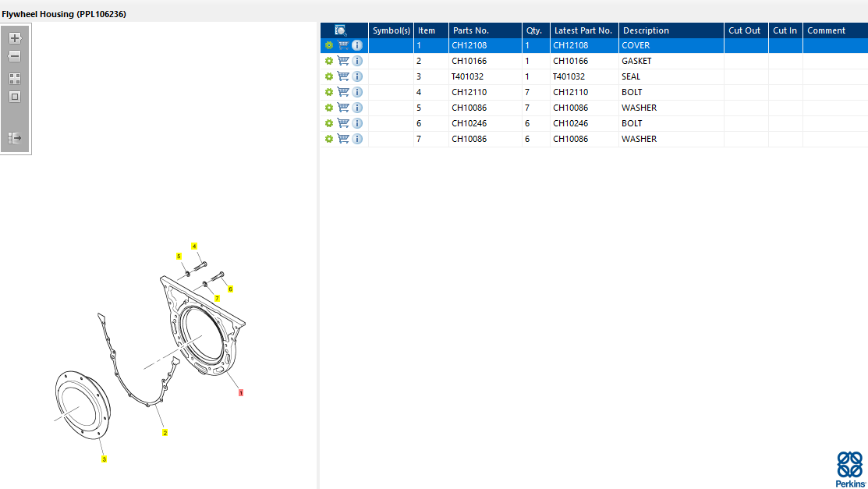
Task: Show info for item 5 WASHER
Action: [x=357, y=108]
